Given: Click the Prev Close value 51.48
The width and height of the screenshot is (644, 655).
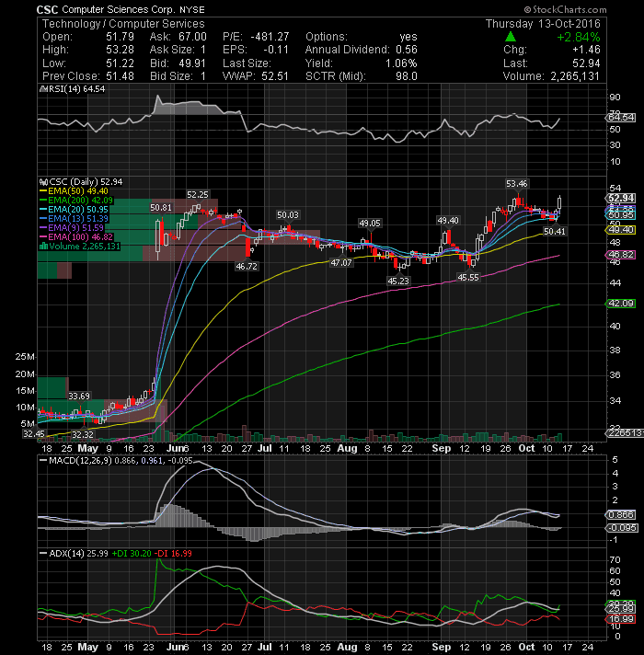Looking at the screenshot, I should [x=120, y=76].
